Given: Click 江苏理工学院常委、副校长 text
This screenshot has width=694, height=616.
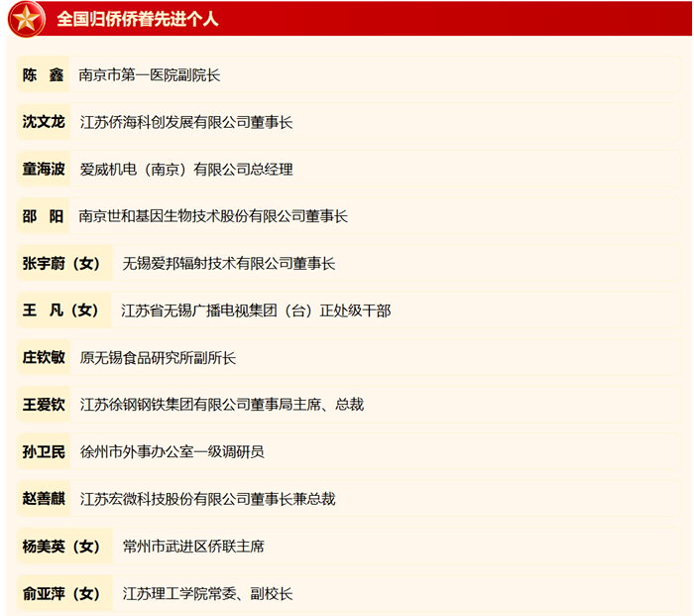Looking at the screenshot, I should tap(207, 593).
